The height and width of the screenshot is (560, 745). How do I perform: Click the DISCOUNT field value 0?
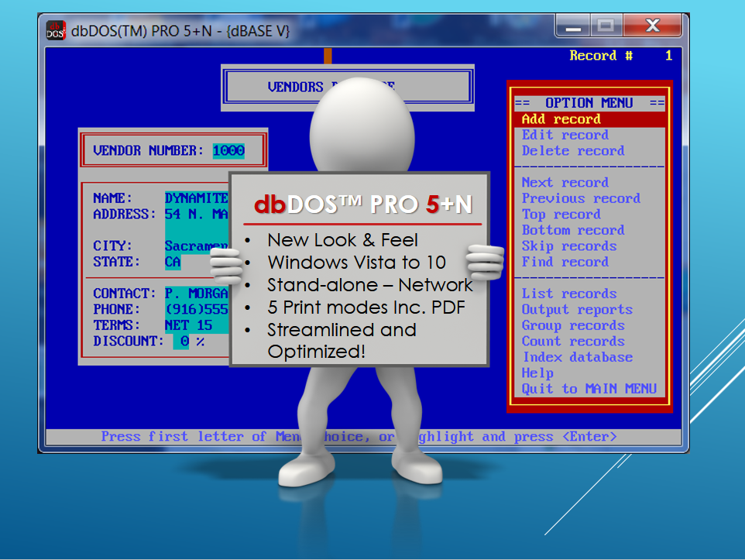pyautogui.click(x=181, y=342)
